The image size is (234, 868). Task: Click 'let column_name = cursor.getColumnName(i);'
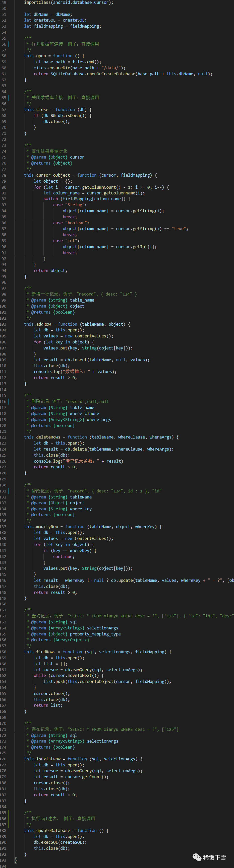[94, 193]
